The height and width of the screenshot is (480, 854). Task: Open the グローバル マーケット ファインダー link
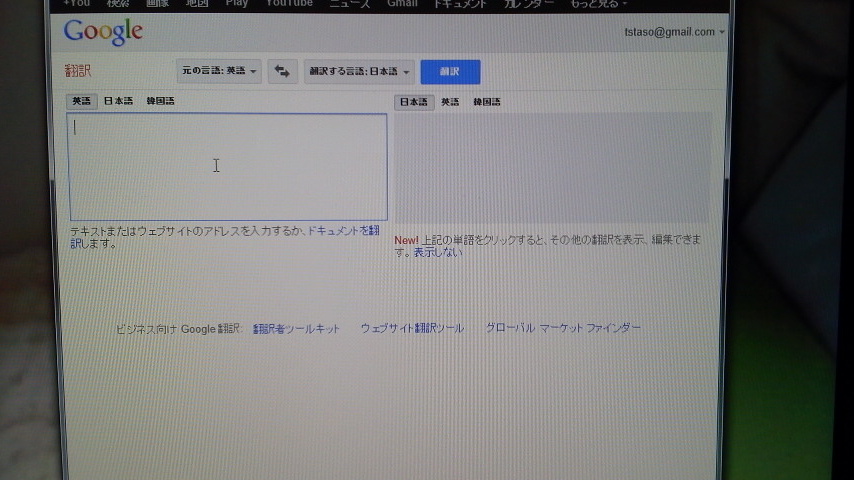(x=563, y=328)
